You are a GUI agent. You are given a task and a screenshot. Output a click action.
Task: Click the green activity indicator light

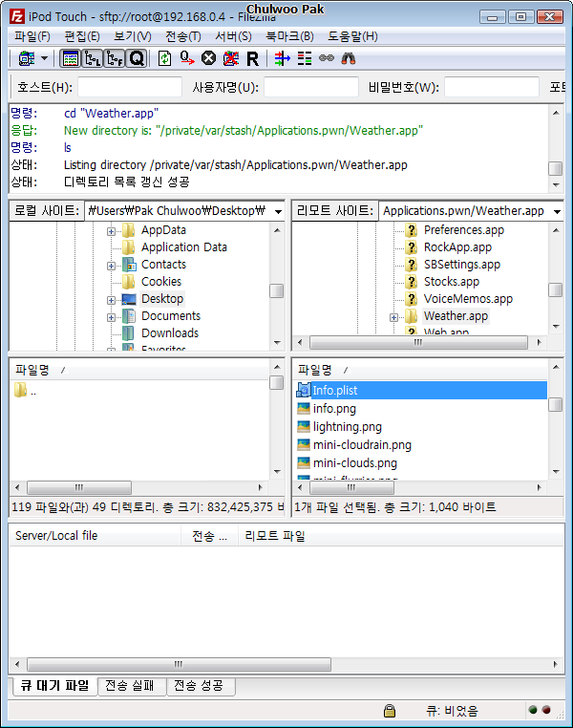click(533, 710)
